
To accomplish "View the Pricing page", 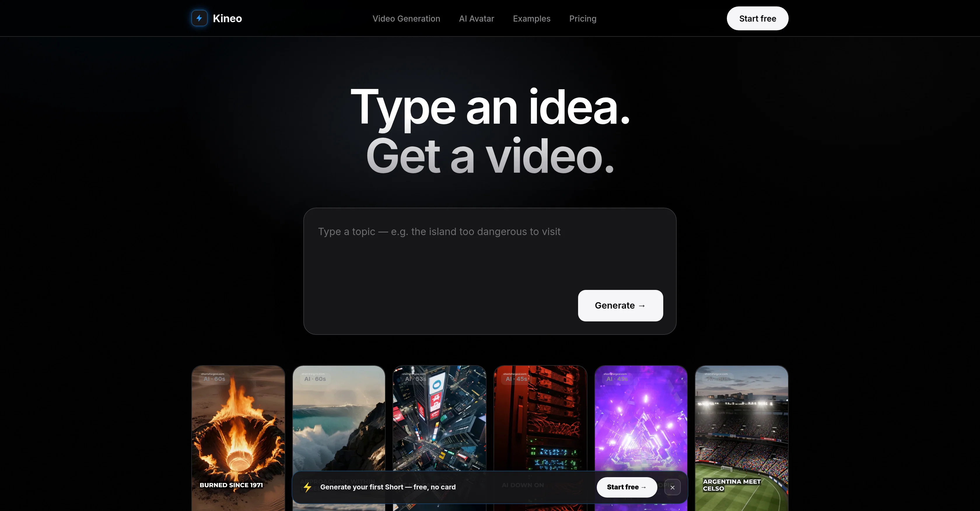I will [582, 19].
